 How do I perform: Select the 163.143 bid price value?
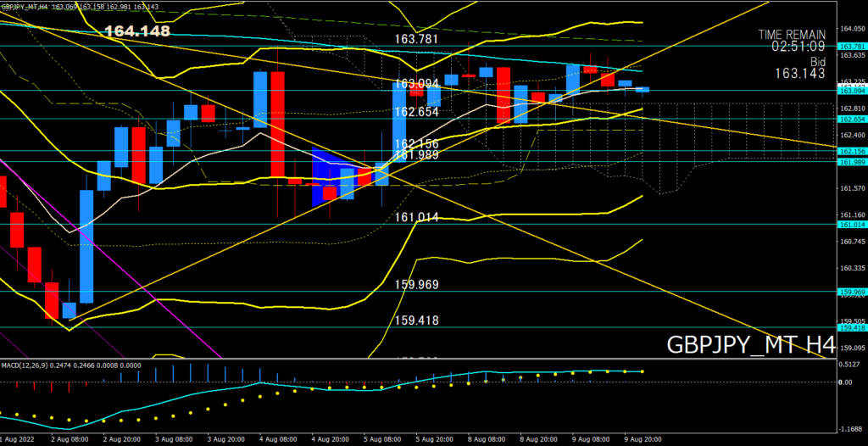[800, 73]
